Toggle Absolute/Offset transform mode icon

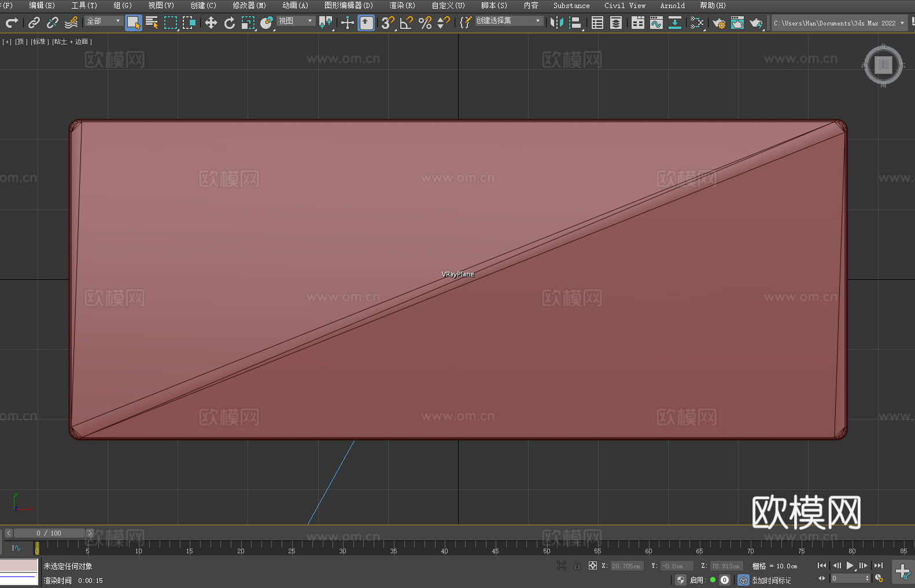click(x=593, y=565)
